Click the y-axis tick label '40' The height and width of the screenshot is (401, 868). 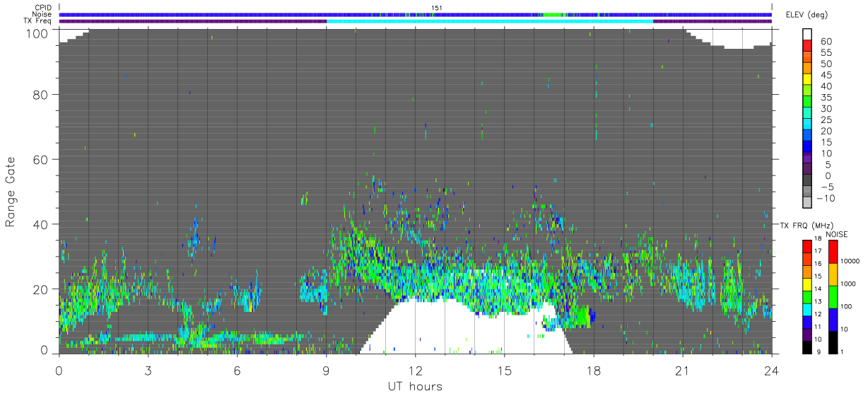click(x=40, y=224)
